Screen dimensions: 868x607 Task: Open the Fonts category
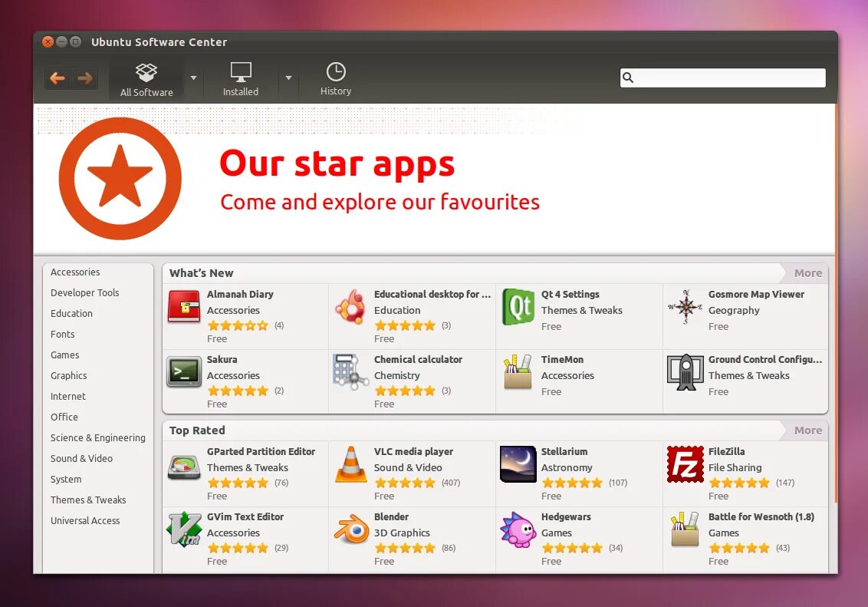pos(63,334)
